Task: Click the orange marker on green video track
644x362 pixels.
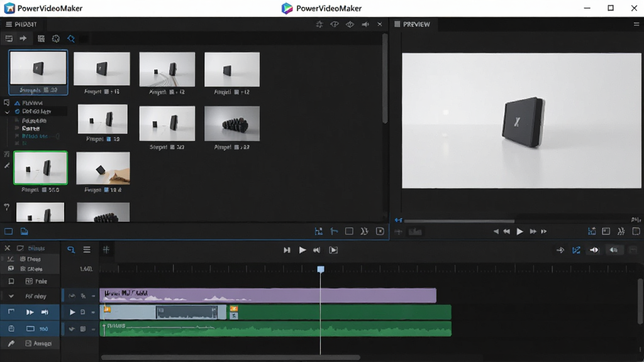Action: pyautogui.click(x=234, y=309)
